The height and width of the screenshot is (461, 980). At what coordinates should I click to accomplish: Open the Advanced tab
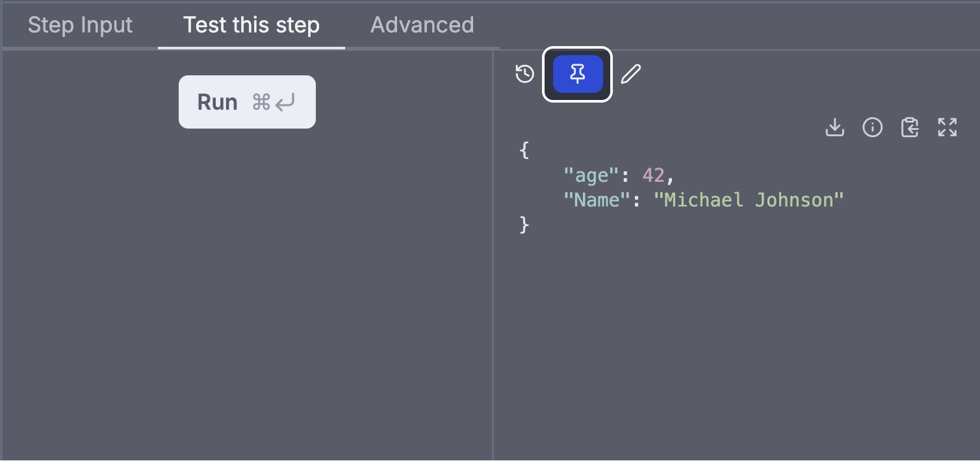point(422,25)
